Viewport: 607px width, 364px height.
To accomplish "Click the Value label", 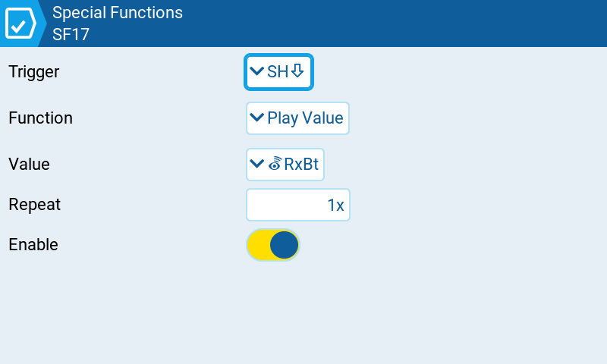I will pyautogui.click(x=29, y=165).
